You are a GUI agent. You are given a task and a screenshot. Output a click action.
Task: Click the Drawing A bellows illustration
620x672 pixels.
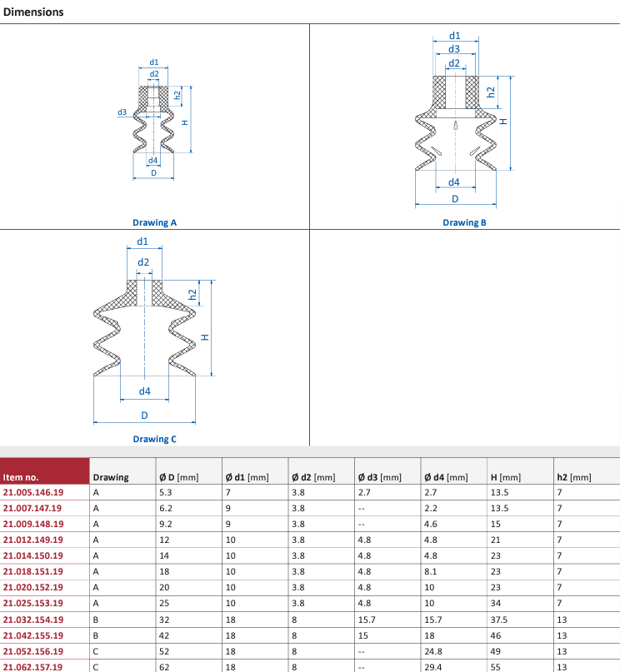coord(154,119)
